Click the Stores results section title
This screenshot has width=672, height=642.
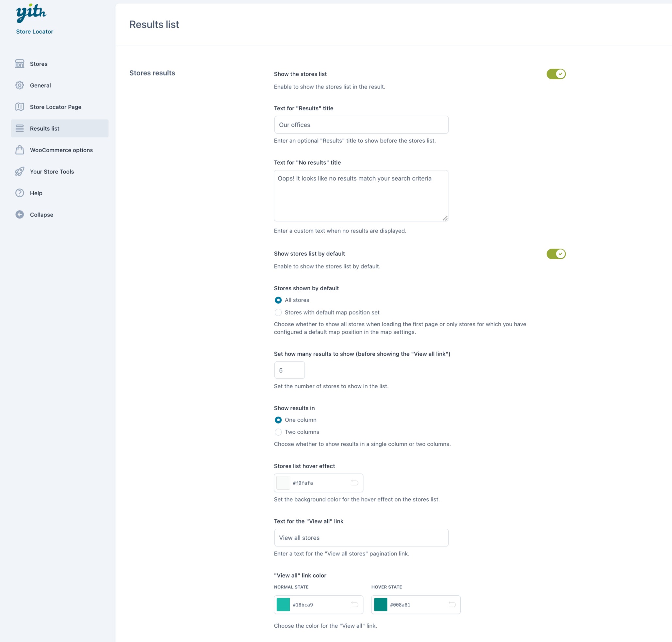pyautogui.click(x=152, y=73)
